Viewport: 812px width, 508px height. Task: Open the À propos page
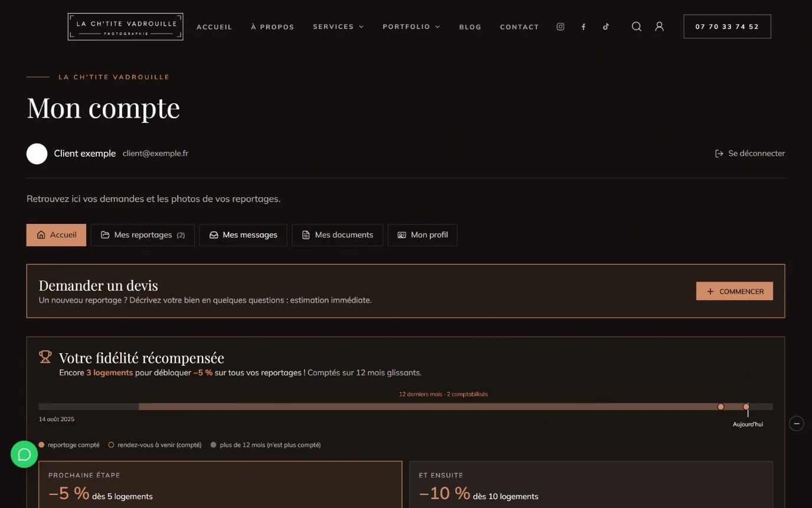pyautogui.click(x=272, y=27)
